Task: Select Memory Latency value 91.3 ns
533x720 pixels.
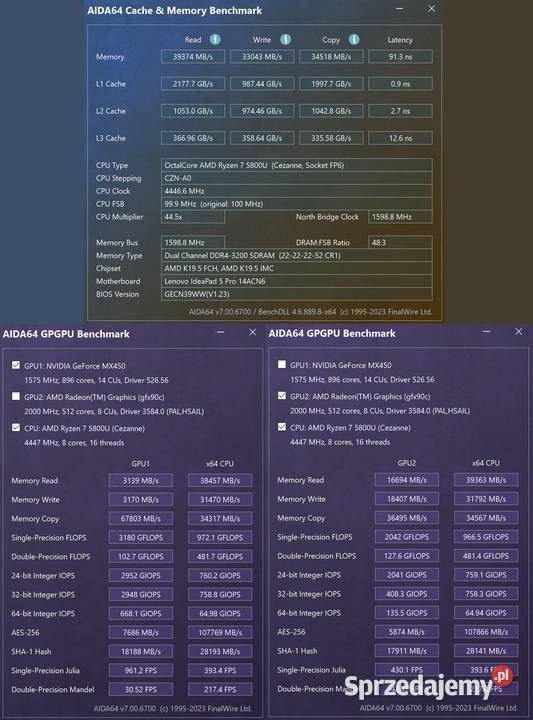Action: 400,56
